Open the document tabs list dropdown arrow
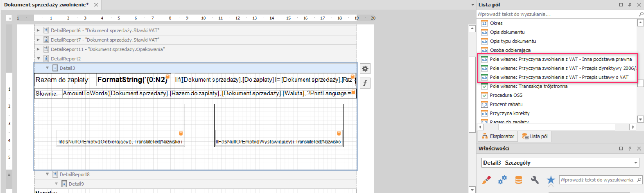The image size is (644, 193). (473, 5)
